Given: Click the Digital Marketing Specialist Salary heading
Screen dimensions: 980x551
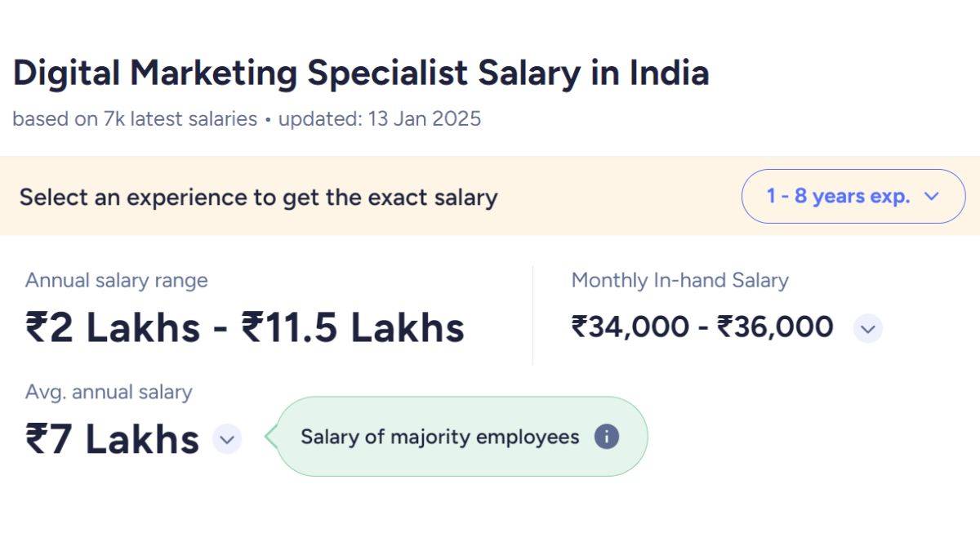Looking at the screenshot, I should click(361, 73).
